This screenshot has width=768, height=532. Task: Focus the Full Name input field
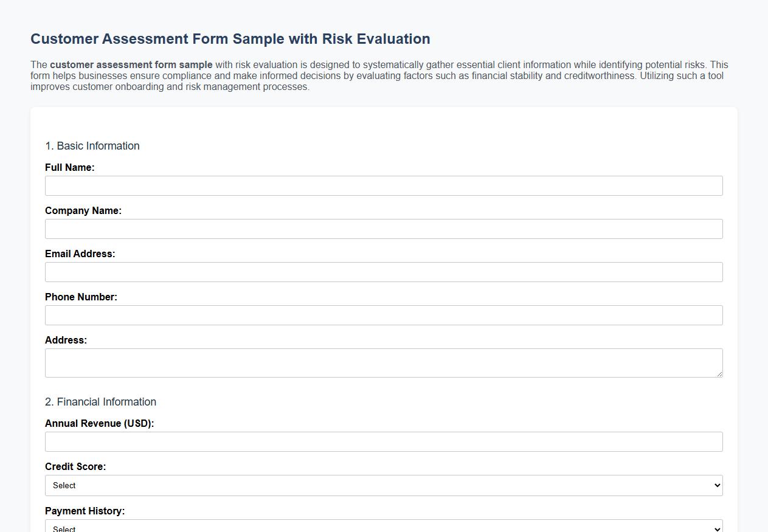point(384,185)
